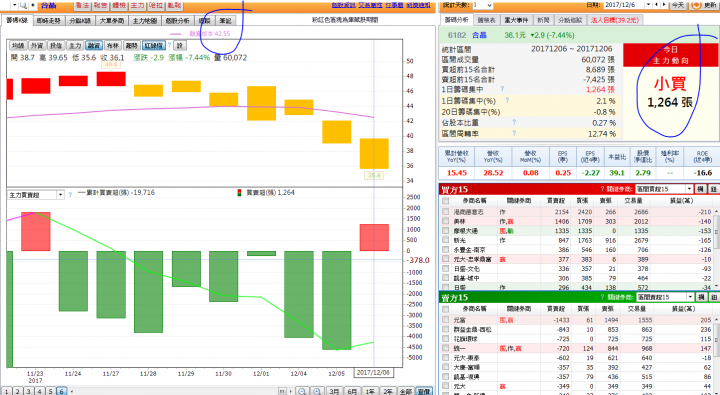Check the box for 元富 seller row
Viewport: 720px width, 395px height.
(445, 320)
